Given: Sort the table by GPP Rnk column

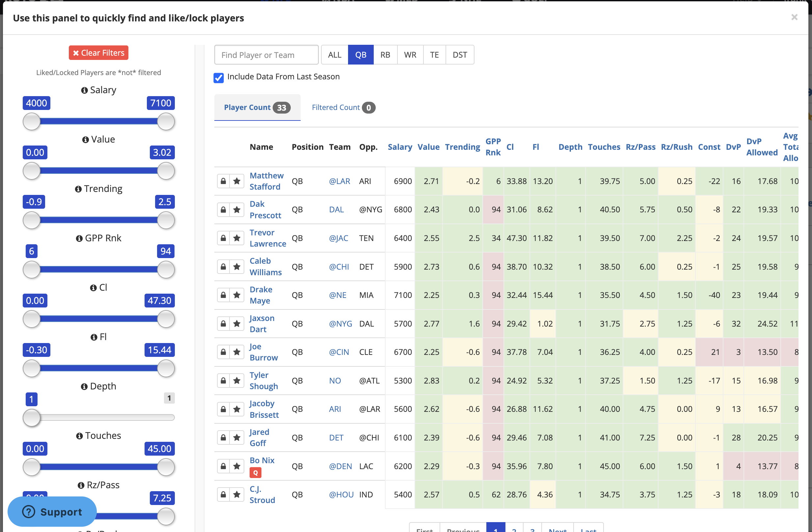Looking at the screenshot, I should click(x=493, y=147).
